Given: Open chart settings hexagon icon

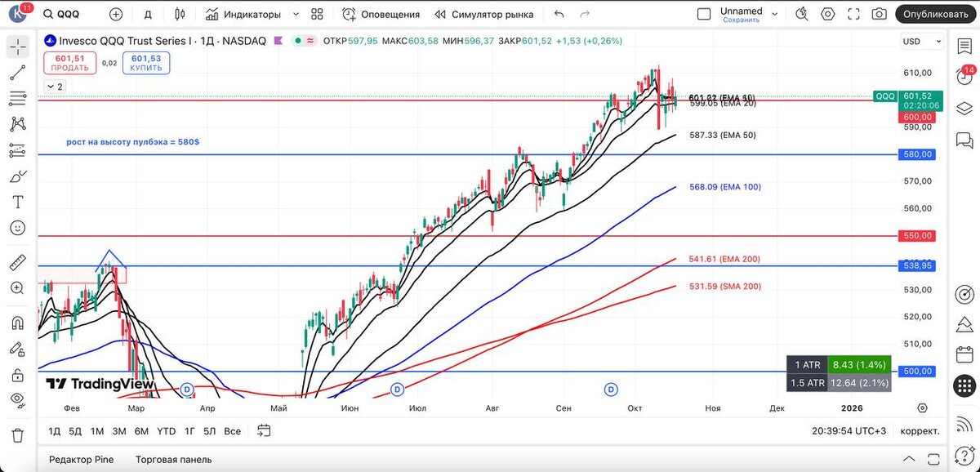Looking at the screenshot, I should (x=828, y=14).
